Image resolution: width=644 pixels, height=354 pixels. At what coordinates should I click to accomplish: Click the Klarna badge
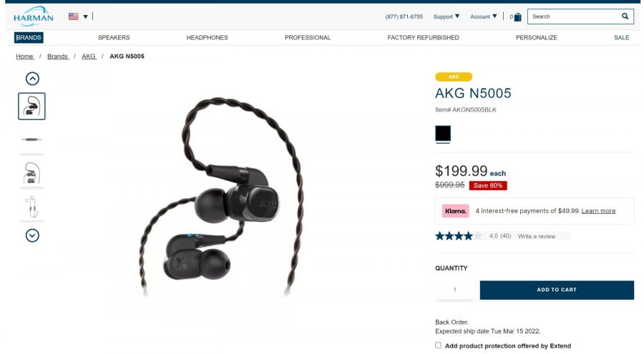pyautogui.click(x=456, y=211)
